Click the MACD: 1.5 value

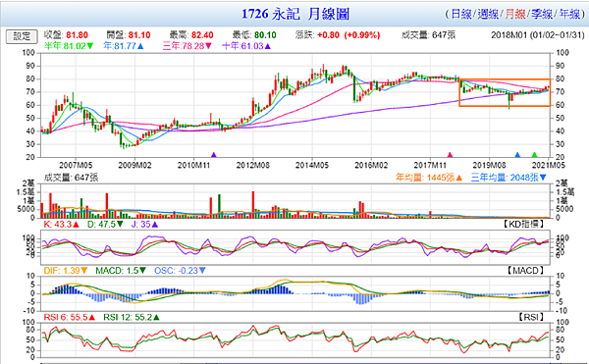point(121,271)
